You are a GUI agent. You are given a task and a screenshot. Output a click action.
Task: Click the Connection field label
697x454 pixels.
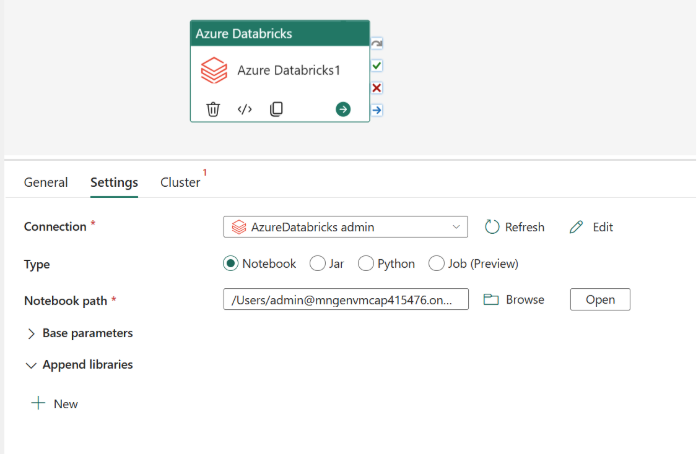[x=55, y=227]
